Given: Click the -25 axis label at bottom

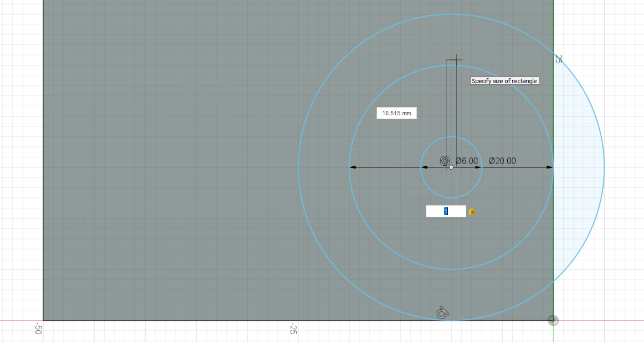Looking at the screenshot, I should (x=293, y=329).
